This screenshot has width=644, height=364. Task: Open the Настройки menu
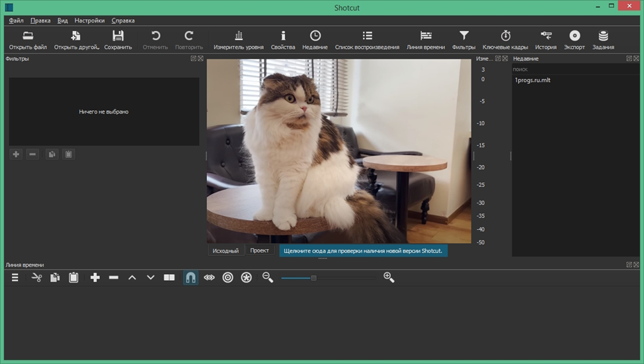(89, 20)
